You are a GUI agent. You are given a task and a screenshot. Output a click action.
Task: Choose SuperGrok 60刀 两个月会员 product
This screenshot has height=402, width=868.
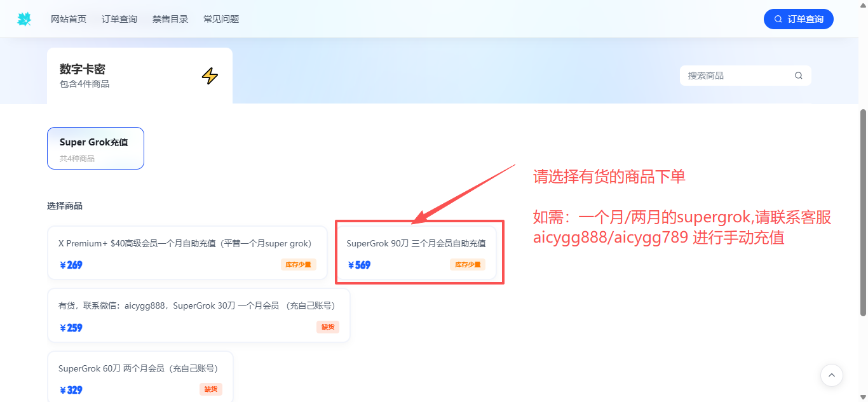[140, 377]
